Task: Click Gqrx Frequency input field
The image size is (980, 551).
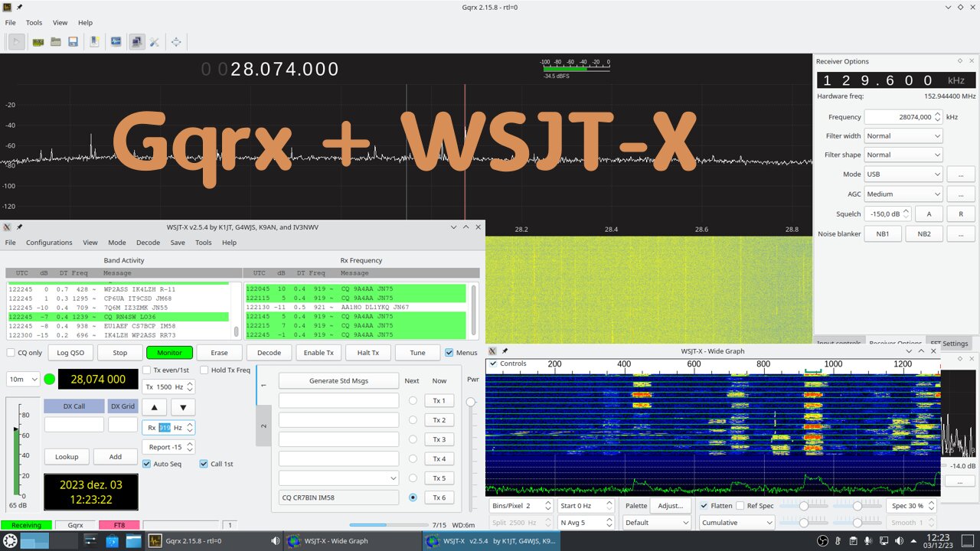Action: click(x=903, y=117)
